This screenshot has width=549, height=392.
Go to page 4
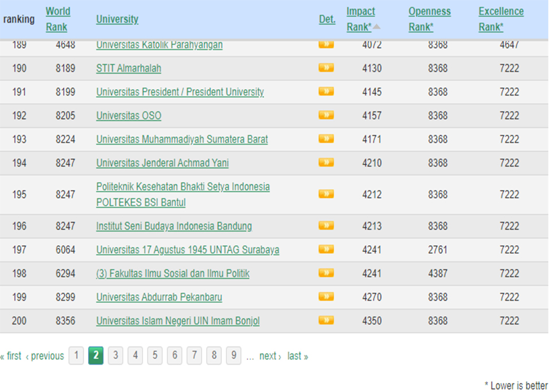point(135,356)
